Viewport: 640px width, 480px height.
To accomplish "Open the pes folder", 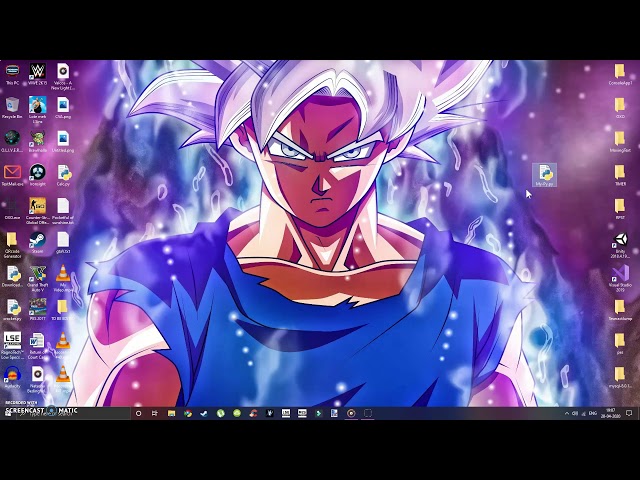I will (620, 343).
